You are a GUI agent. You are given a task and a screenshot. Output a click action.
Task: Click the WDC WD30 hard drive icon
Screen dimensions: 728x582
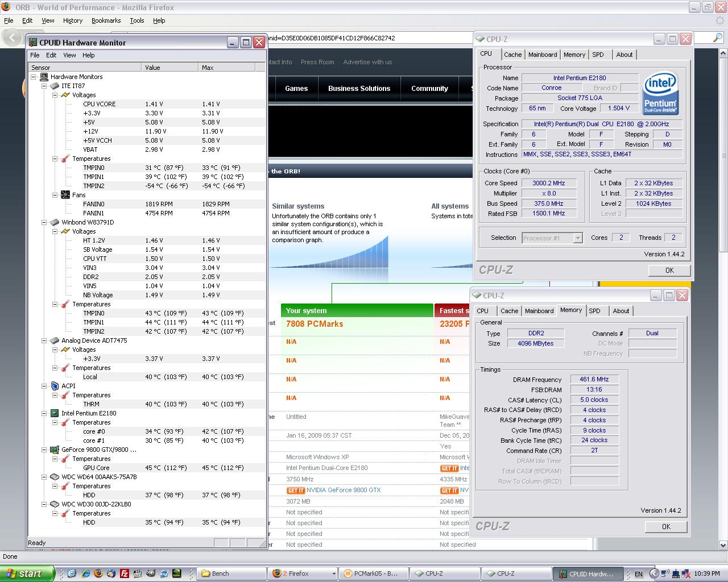point(55,504)
